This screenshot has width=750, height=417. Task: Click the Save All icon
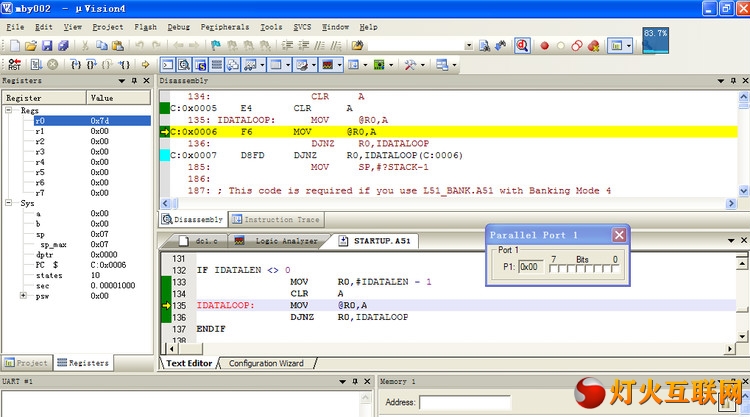63,46
